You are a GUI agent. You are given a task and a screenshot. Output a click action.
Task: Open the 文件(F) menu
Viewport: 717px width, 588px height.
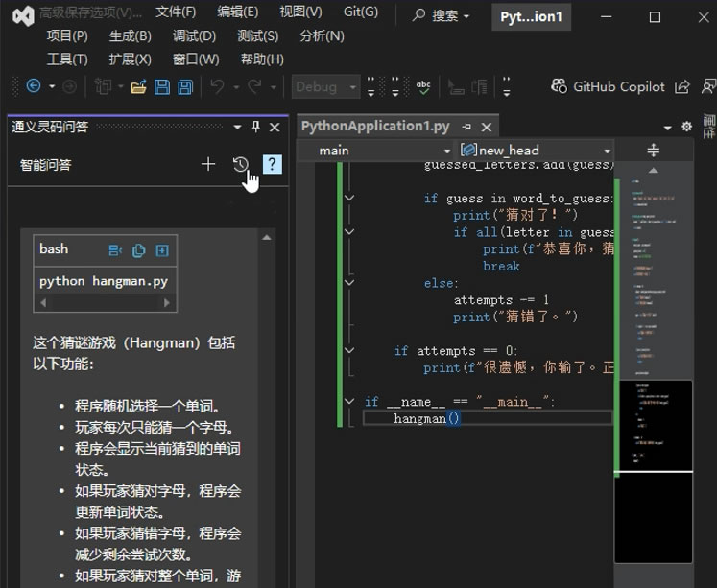(176, 12)
